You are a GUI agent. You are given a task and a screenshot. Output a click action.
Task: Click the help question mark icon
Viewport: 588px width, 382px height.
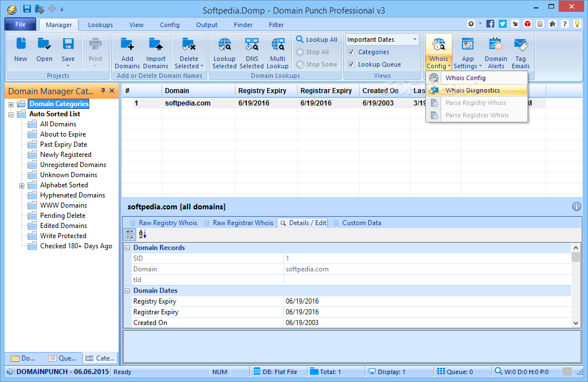tap(565, 24)
